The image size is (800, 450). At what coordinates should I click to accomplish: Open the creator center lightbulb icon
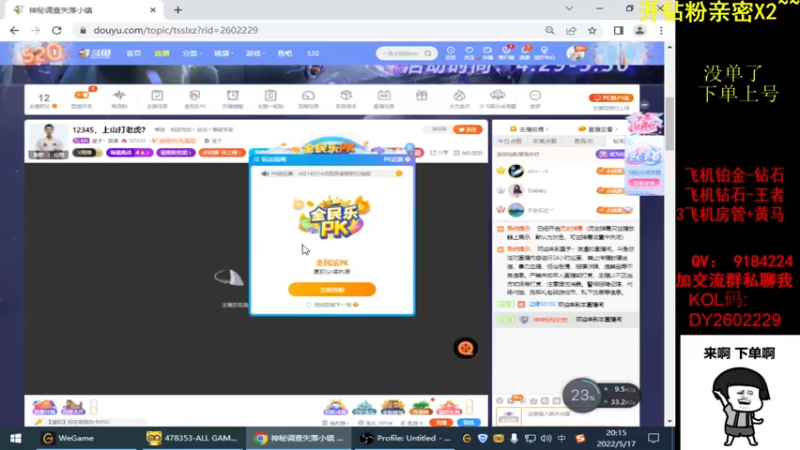pyautogui.click(x=544, y=53)
